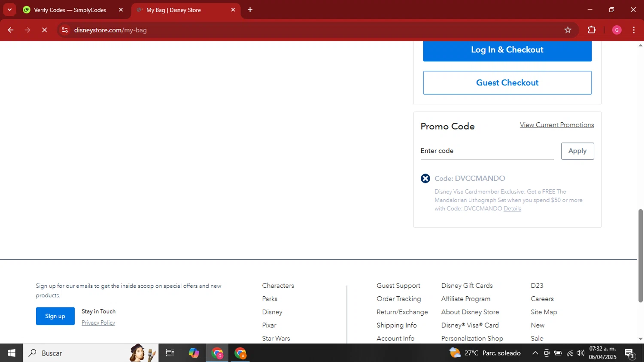This screenshot has width=644, height=362.
Task: Switch to the first Chrome taskbar icon
Action: click(x=217, y=353)
